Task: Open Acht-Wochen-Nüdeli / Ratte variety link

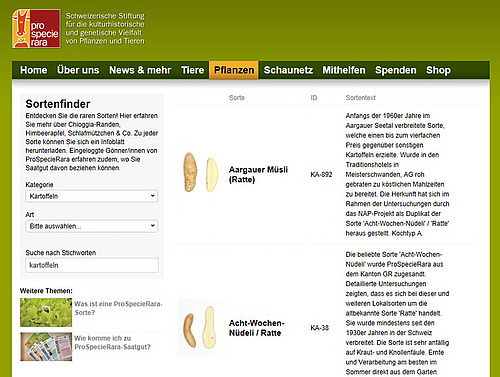Action: pyautogui.click(x=256, y=328)
